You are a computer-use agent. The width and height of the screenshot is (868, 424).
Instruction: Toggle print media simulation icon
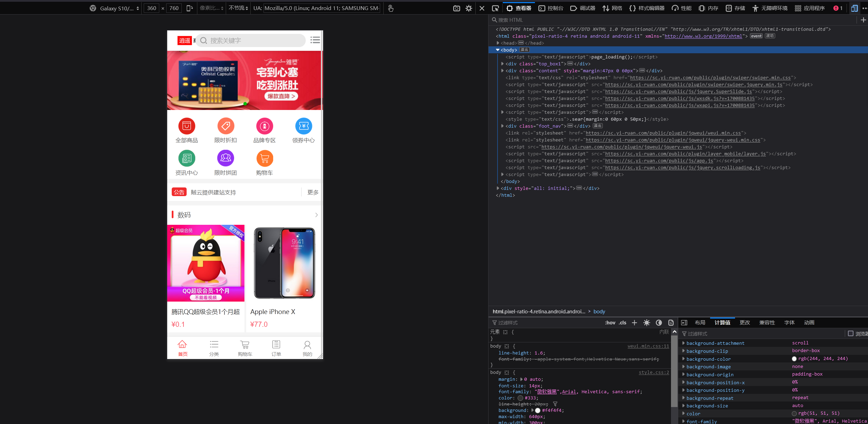point(671,323)
